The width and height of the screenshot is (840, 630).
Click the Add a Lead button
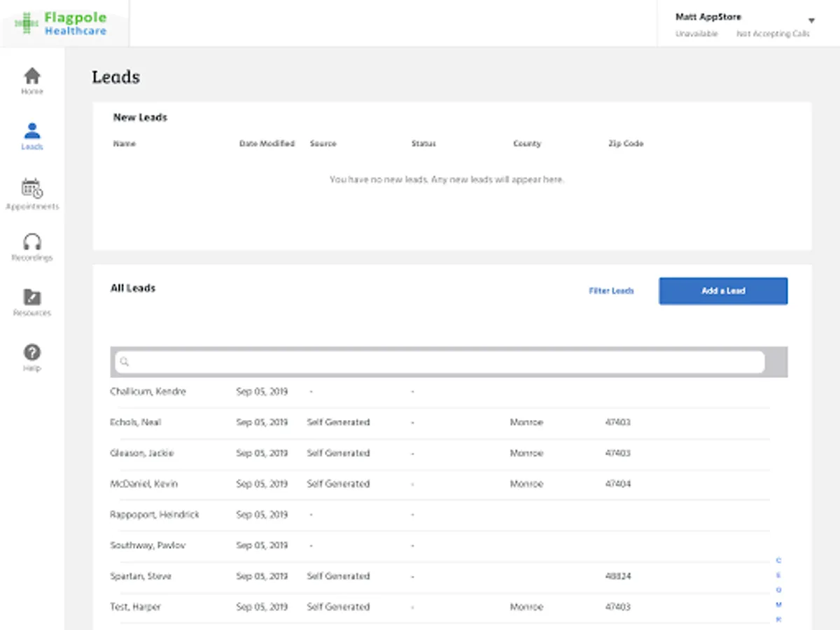click(x=723, y=291)
